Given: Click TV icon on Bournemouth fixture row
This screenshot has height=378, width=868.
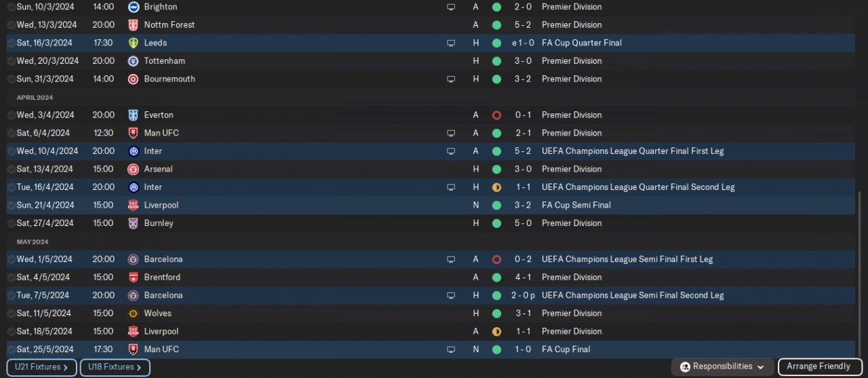Looking at the screenshot, I should click(451, 79).
